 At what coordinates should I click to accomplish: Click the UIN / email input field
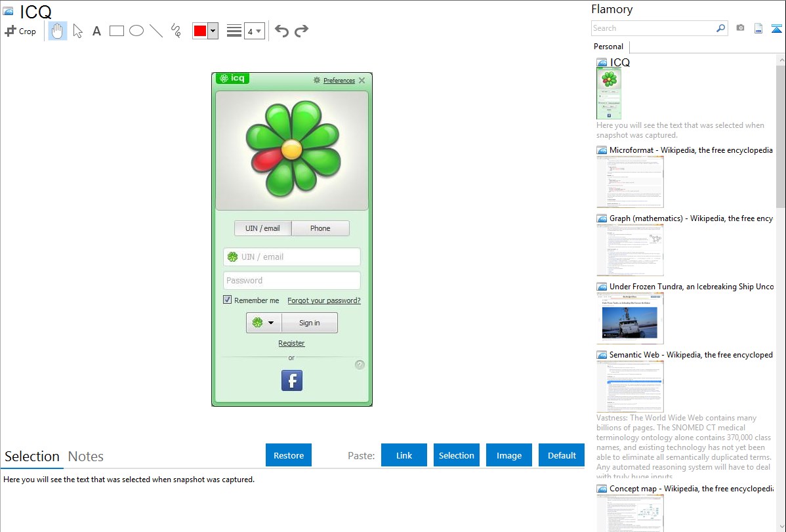(x=292, y=256)
